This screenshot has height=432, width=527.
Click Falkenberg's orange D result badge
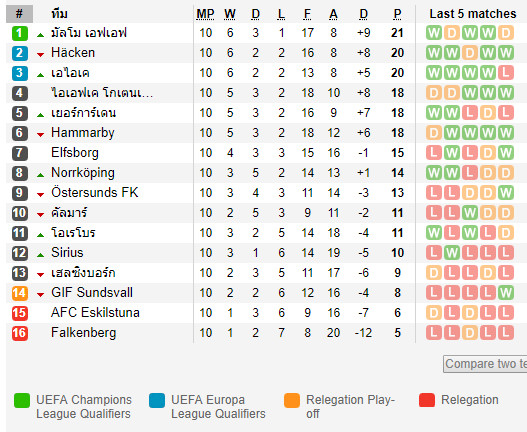tap(470, 333)
